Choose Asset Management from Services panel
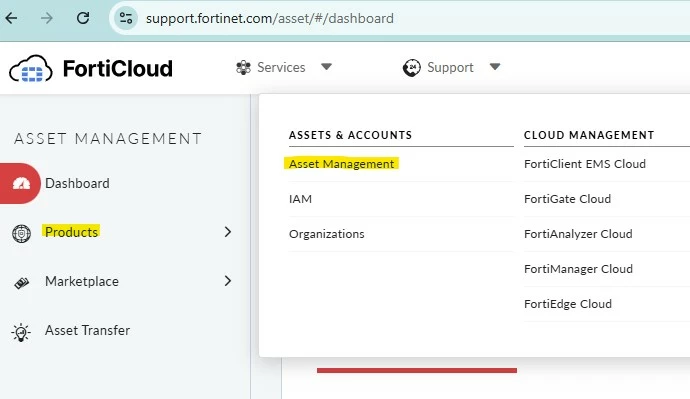 click(x=341, y=164)
